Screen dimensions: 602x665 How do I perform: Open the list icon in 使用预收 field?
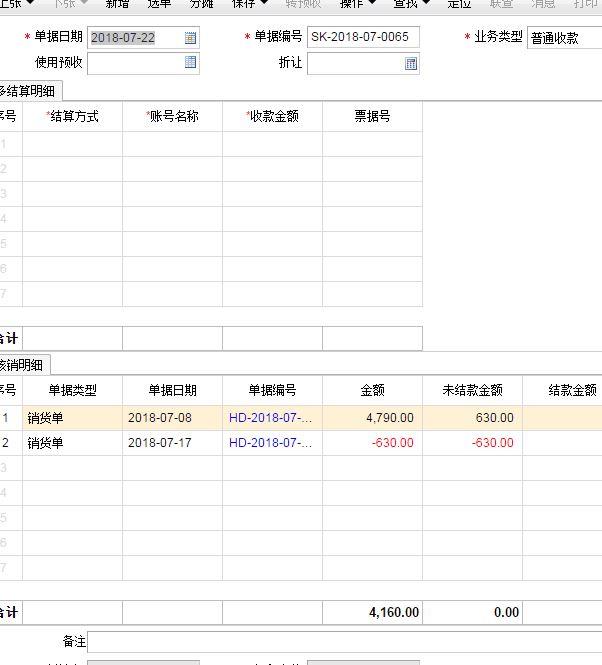(x=190, y=62)
